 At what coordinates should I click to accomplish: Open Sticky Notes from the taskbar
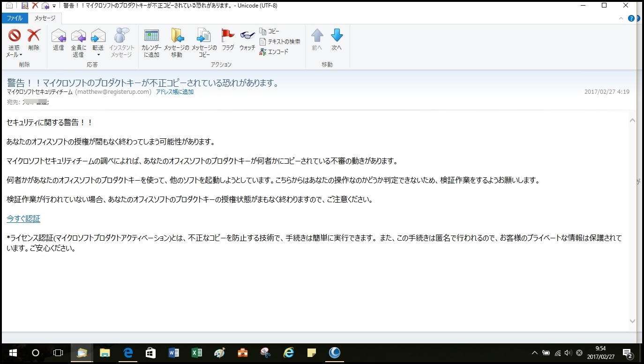click(x=311, y=353)
